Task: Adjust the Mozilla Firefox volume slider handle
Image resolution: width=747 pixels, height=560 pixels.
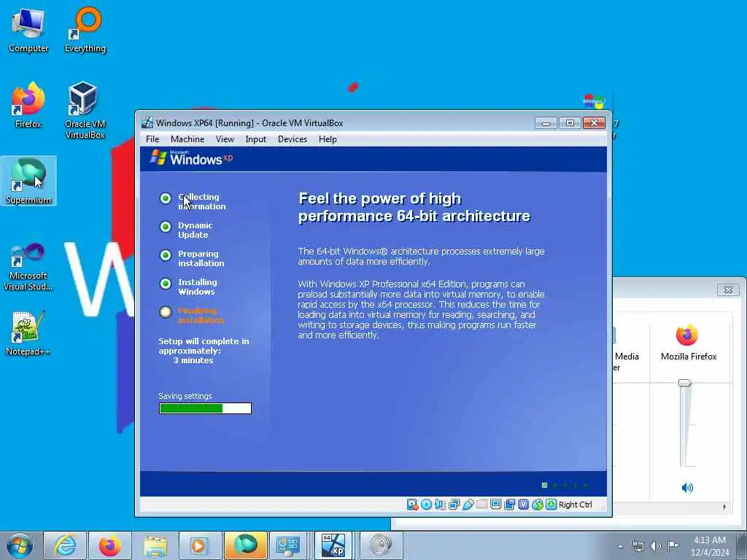Action: 684,383
